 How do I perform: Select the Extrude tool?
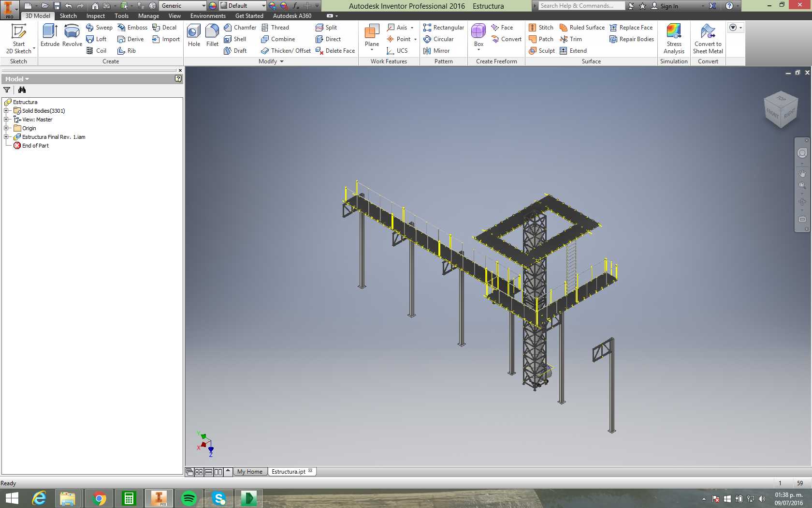(x=50, y=35)
